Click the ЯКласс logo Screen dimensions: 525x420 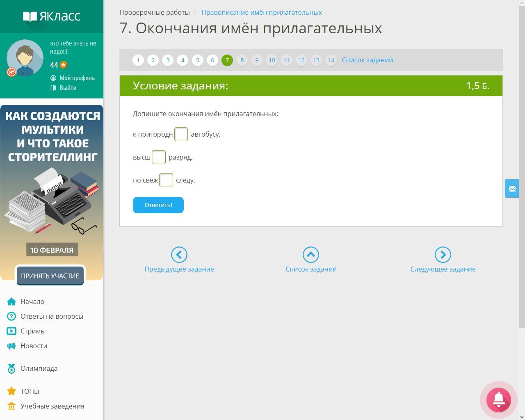[52, 16]
